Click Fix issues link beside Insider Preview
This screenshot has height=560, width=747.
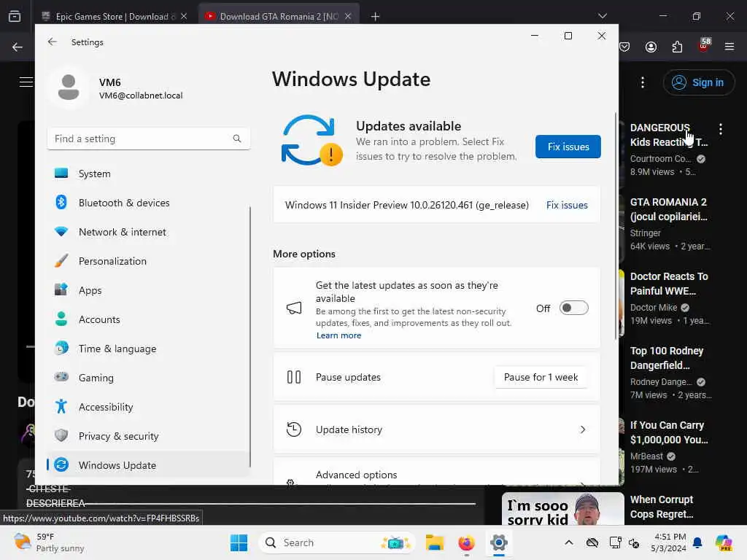[567, 205]
